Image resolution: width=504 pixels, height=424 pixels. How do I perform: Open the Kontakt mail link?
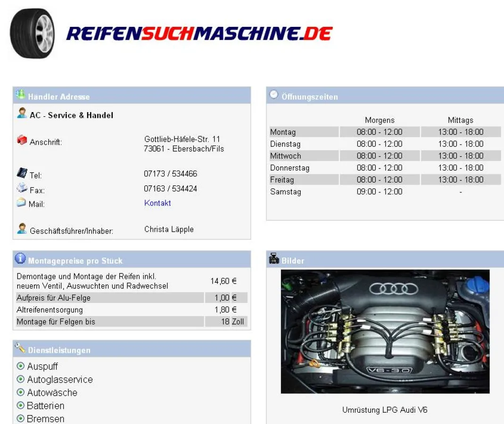click(157, 203)
